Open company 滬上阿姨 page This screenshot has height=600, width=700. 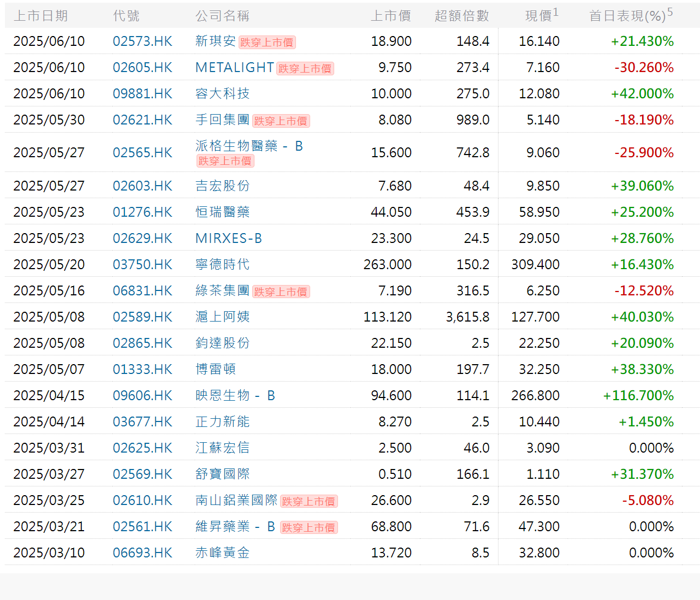coord(223,317)
